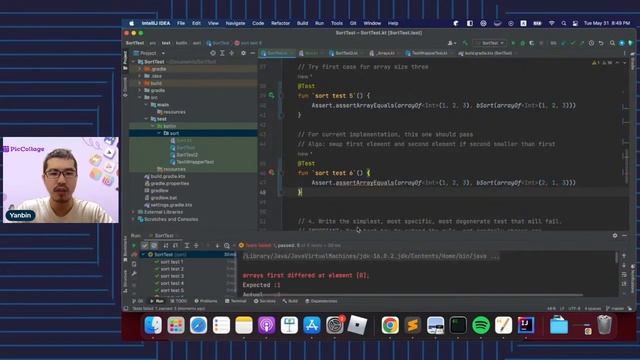Screen dimensions: 640x360
Task: Open Run panel settings gear
Action: click(x=615, y=236)
